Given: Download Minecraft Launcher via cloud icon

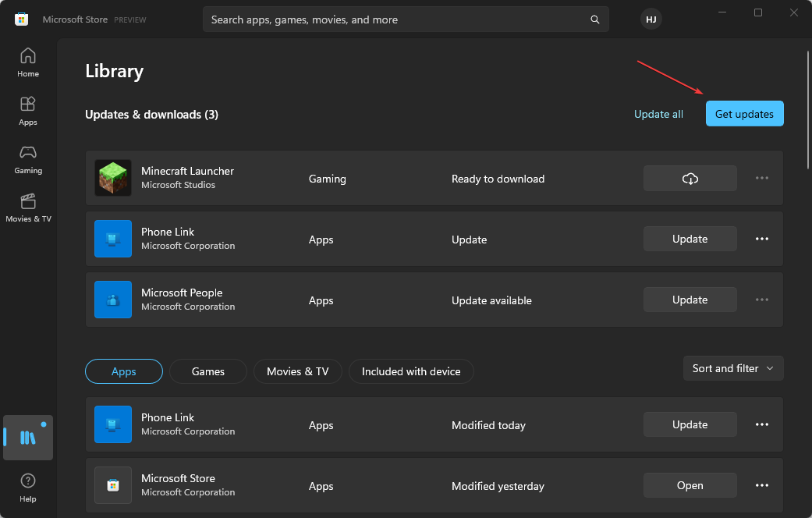Looking at the screenshot, I should tap(690, 179).
